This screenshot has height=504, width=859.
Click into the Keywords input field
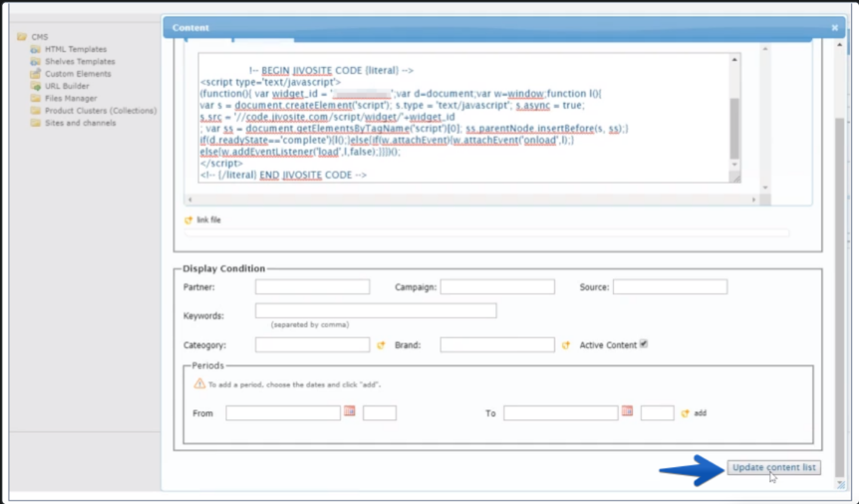point(376,310)
